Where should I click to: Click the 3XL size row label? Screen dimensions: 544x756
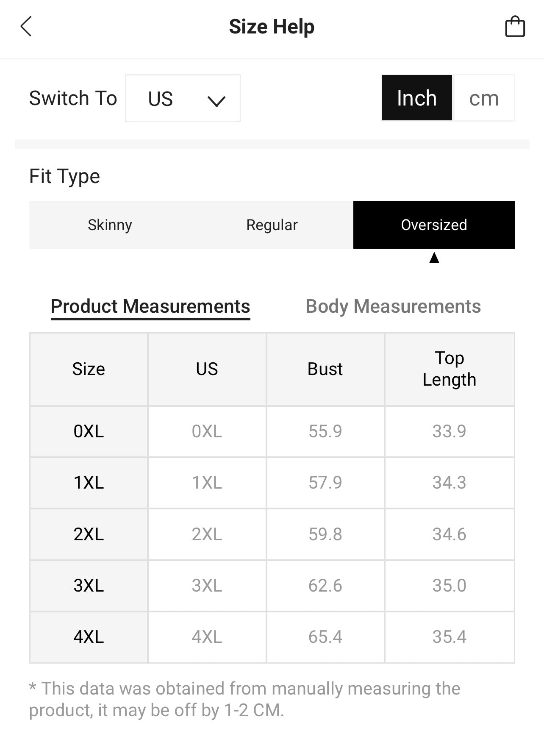click(89, 586)
